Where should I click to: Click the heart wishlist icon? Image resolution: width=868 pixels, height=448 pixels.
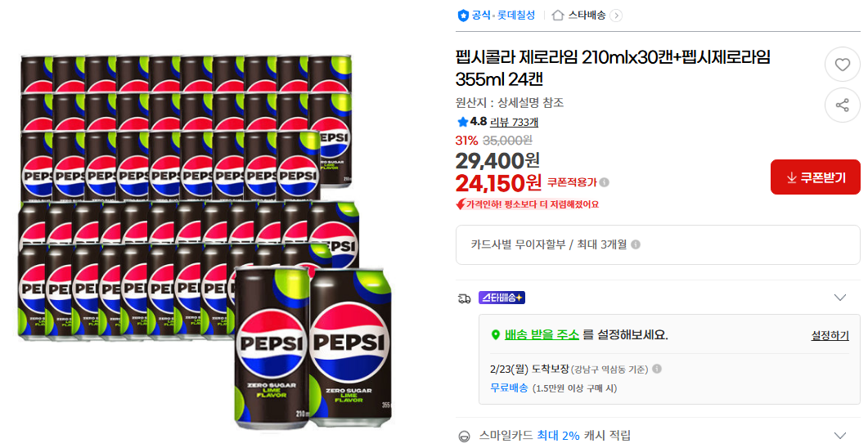pyautogui.click(x=842, y=64)
